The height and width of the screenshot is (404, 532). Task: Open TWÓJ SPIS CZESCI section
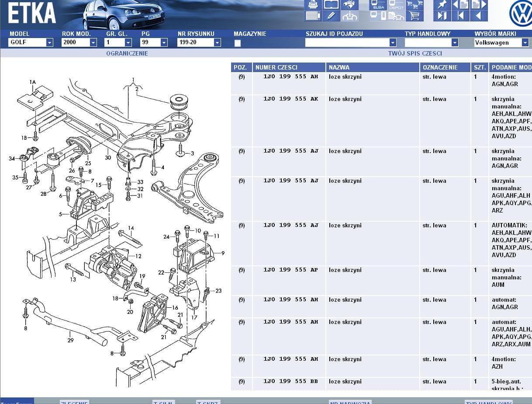(x=415, y=53)
